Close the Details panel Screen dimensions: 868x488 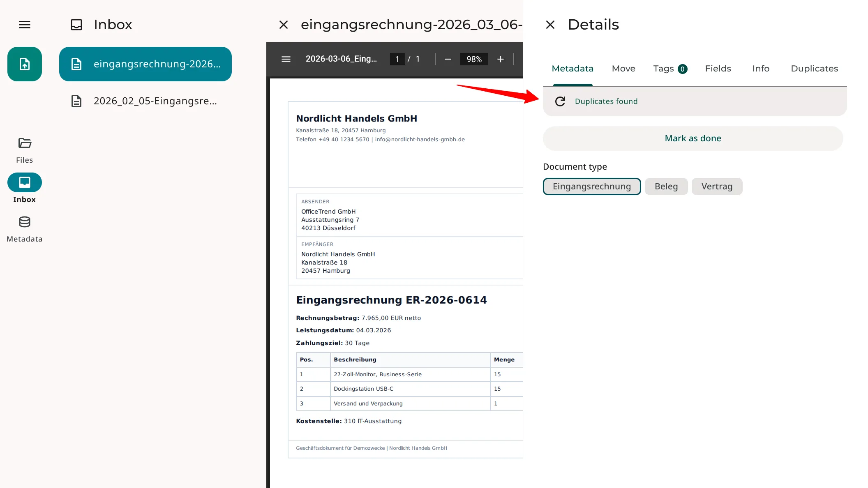click(550, 25)
